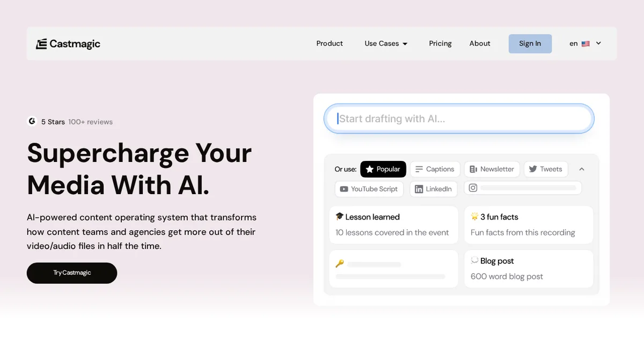Click the Use Cases caret arrow
Screen dimensions: 644x338
pyautogui.click(x=405, y=44)
